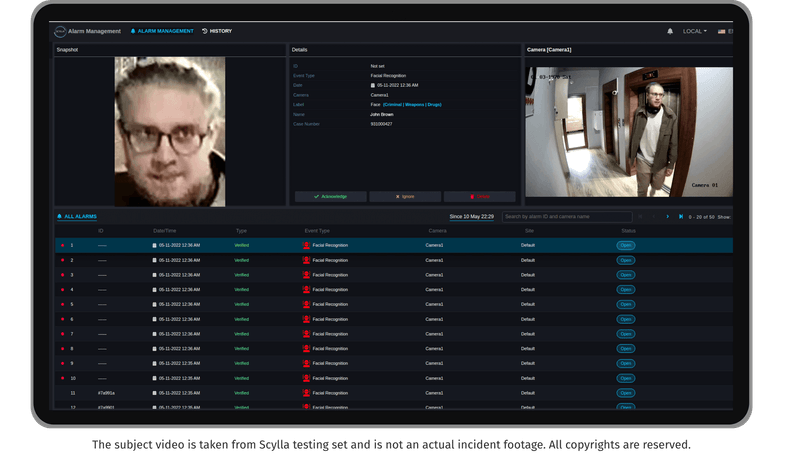Click Open status button for alarm 8
The height and width of the screenshot is (462, 812).
coord(626,349)
